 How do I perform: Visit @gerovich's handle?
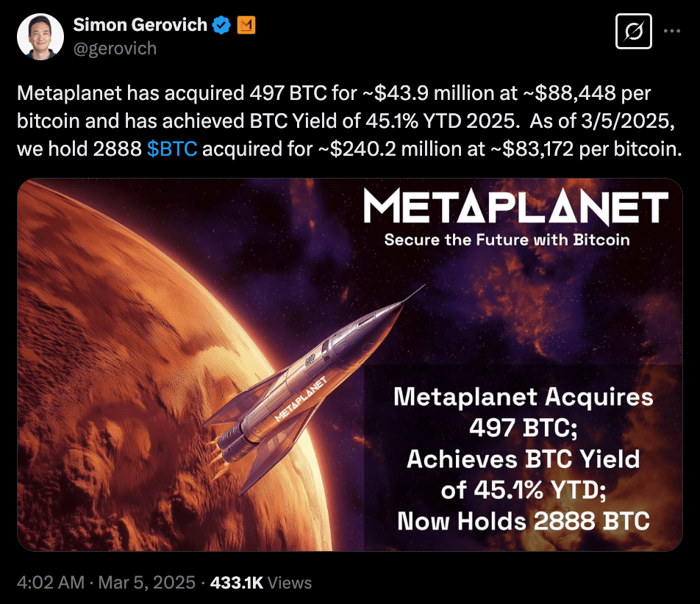[113, 48]
